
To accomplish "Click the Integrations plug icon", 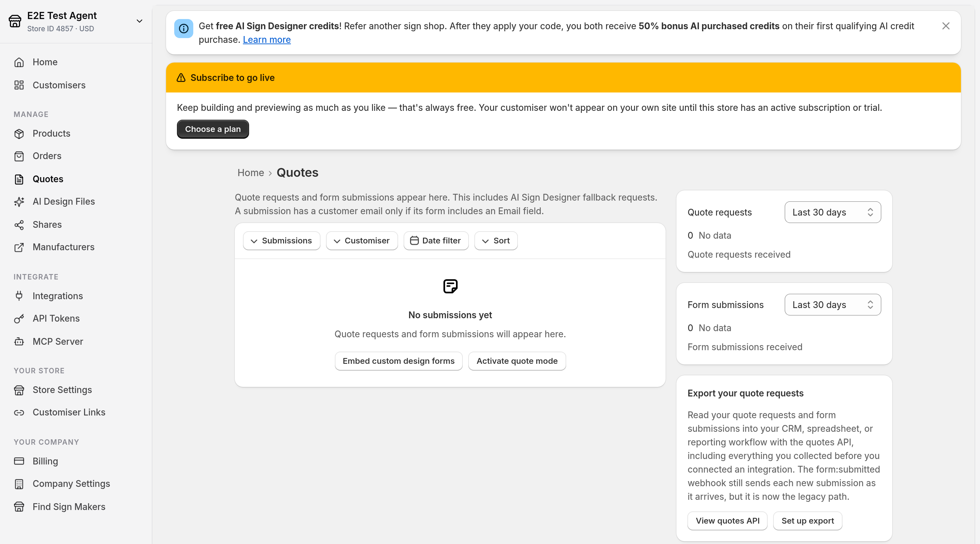I will pyautogui.click(x=19, y=296).
